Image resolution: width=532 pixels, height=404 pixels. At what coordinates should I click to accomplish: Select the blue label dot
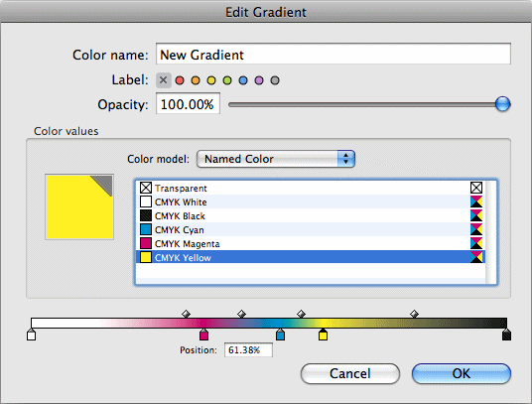point(243,80)
